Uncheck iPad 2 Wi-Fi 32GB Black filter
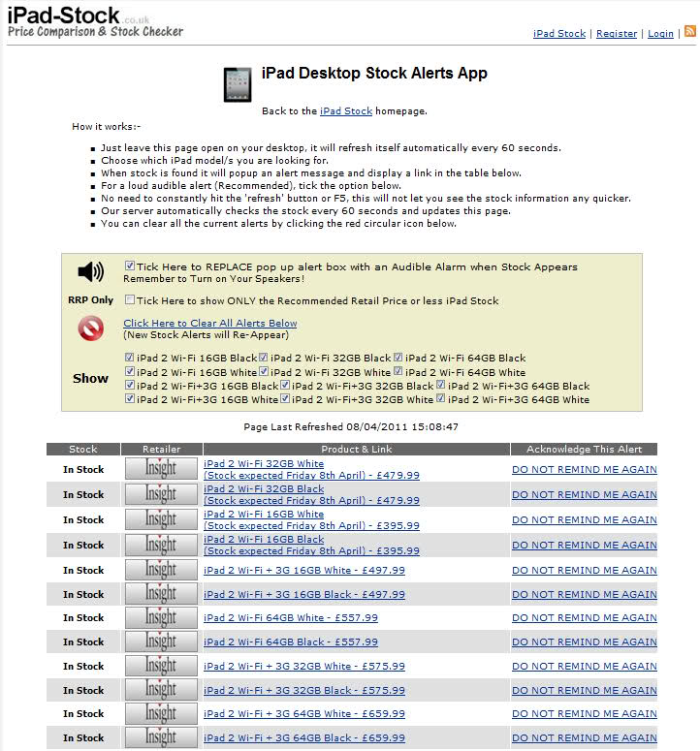This screenshot has height=751, width=700. pyautogui.click(x=263, y=357)
